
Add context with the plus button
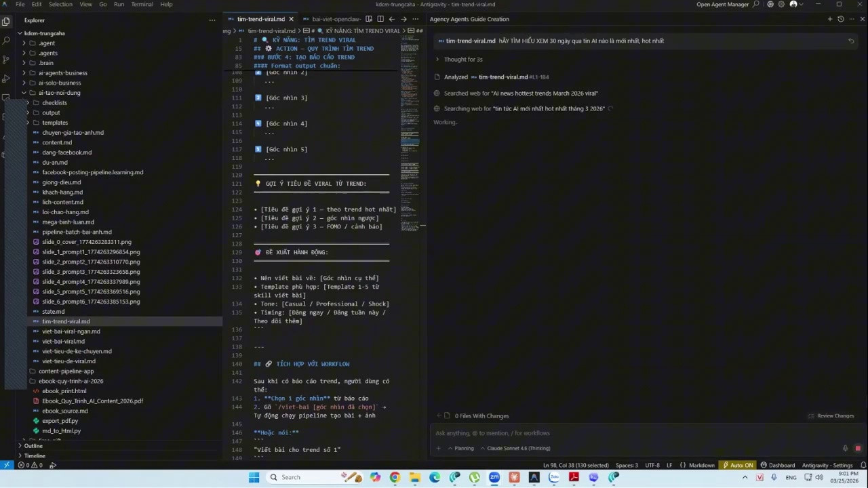438,448
